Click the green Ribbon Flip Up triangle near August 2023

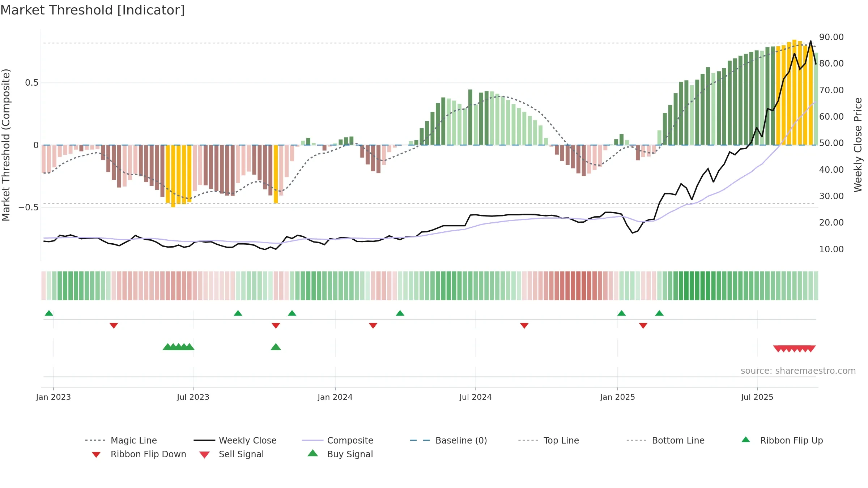coord(238,313)
